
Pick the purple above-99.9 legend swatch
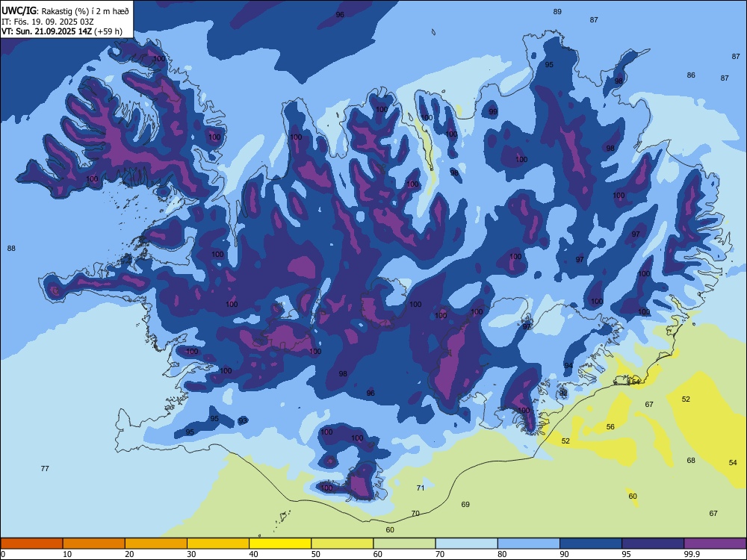pyautogui.click(x=715, y=544)
